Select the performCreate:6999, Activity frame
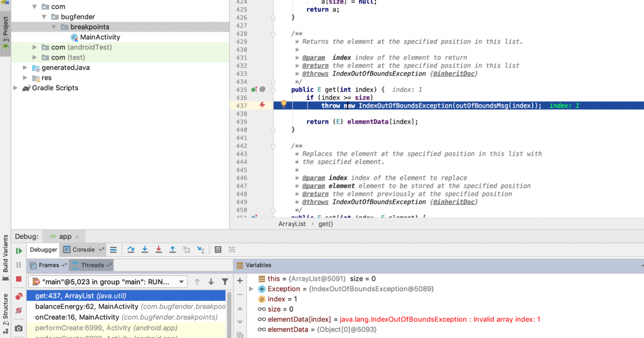The height and width of the screenshot is (338, 644). coord(126,328)
